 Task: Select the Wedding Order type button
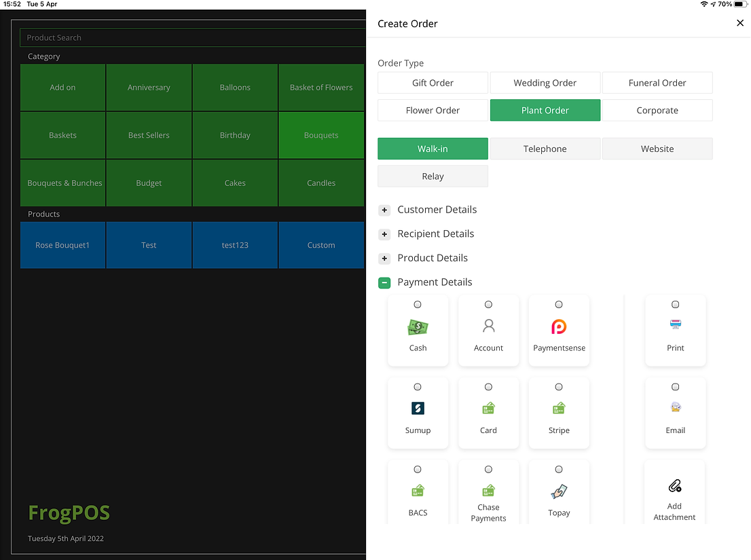(545, 83)
